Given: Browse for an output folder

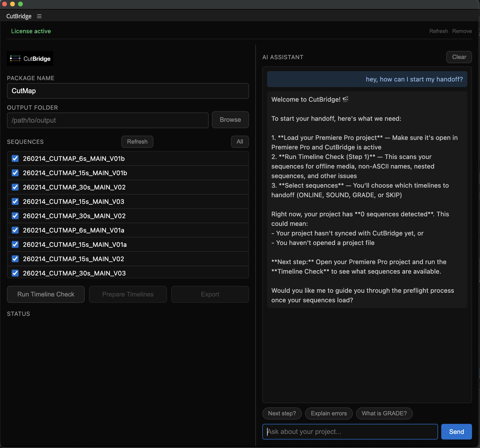Looking at the screenshot, I should [x=230, y=120].
